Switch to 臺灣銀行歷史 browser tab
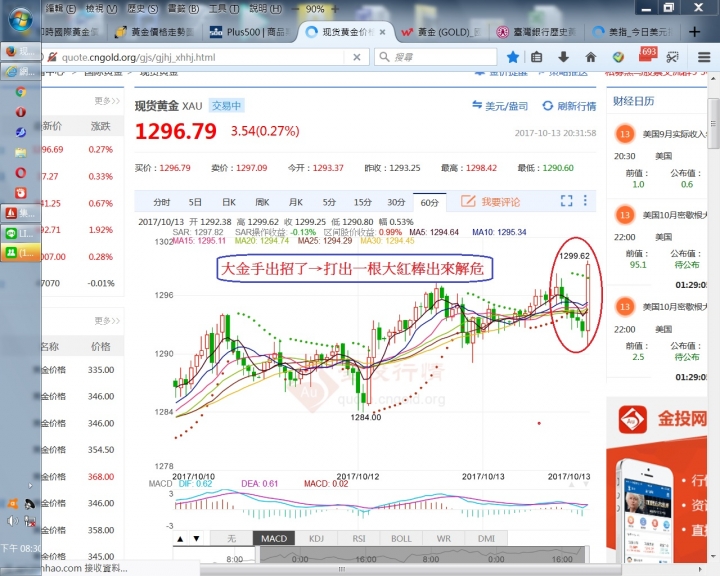Screen dimensions: 720x576 (x=537, y=32)
